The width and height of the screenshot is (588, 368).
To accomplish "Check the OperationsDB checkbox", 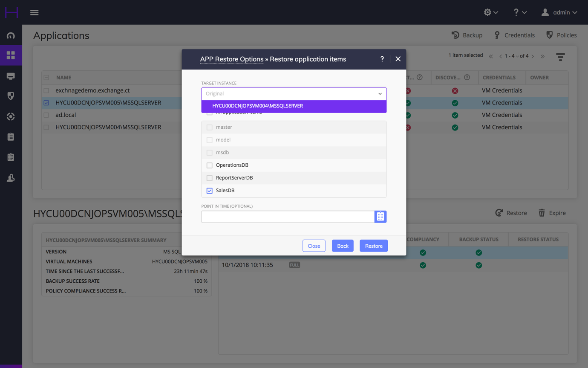I will pos(210,165).
